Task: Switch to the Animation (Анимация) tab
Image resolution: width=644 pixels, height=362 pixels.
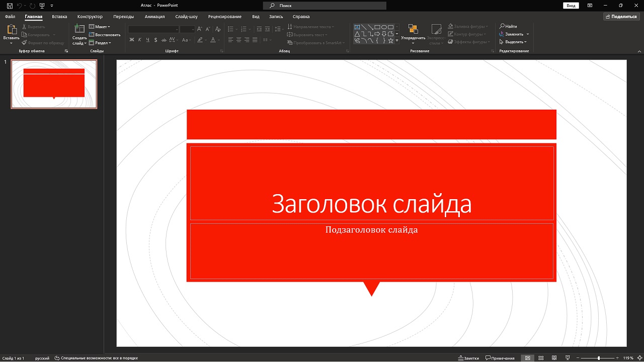Action: click(x=154, y=17)
